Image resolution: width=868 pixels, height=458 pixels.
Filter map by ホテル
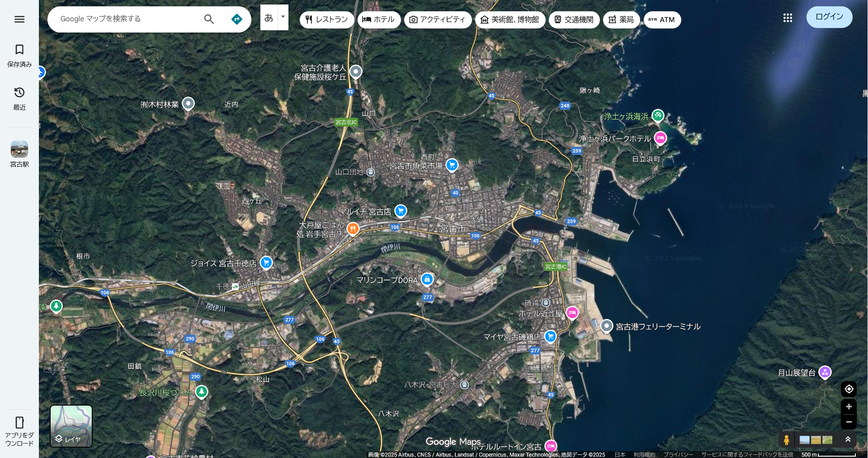tap(378, 19)
